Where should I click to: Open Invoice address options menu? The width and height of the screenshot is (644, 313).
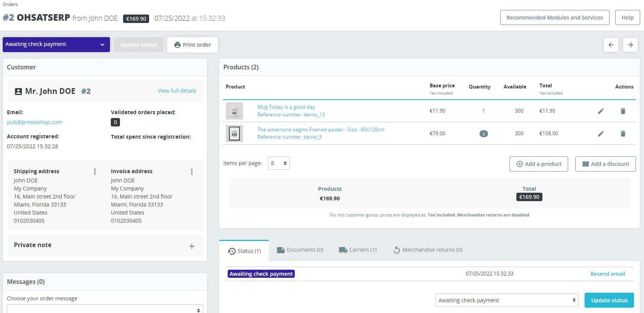[192, 172]
